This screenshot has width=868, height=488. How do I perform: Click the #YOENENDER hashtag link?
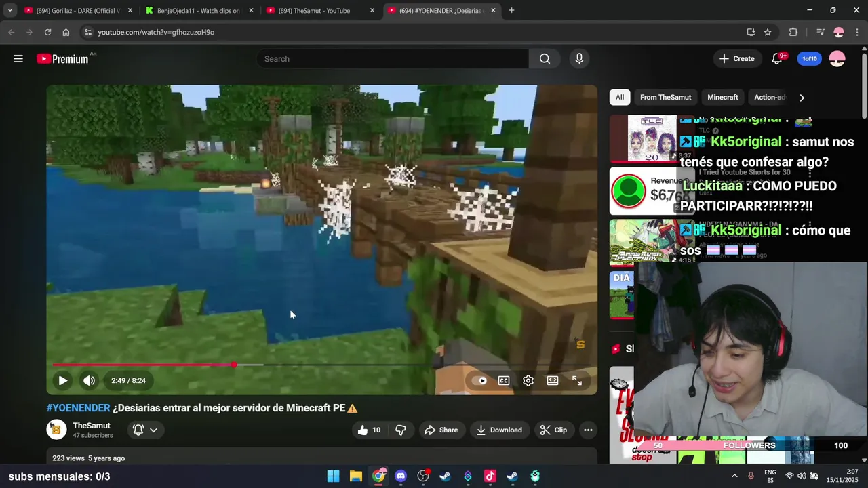point(78,408)
